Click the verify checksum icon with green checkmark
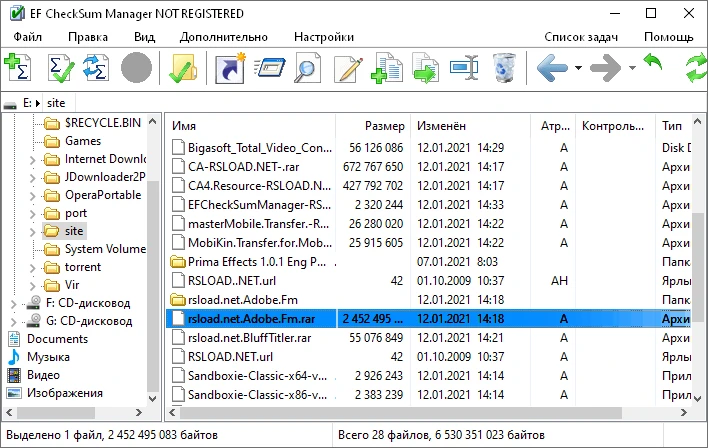The width and height of the screenshot is (708, 448). 61,68
